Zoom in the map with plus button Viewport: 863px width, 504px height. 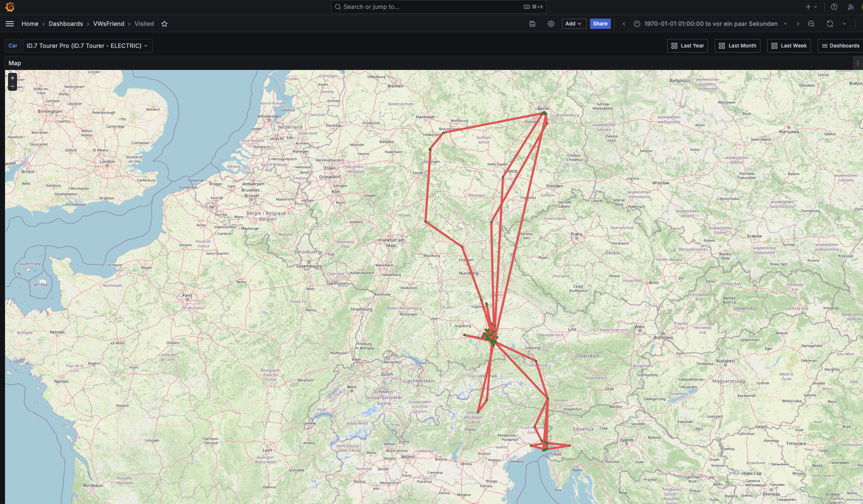(12, 78)
